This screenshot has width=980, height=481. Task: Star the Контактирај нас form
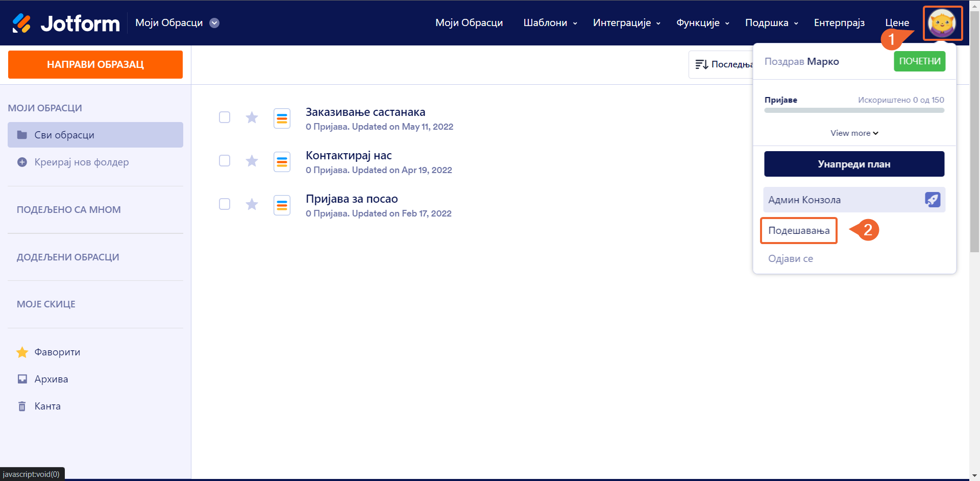pyautogui.click(x=252, y=161)
